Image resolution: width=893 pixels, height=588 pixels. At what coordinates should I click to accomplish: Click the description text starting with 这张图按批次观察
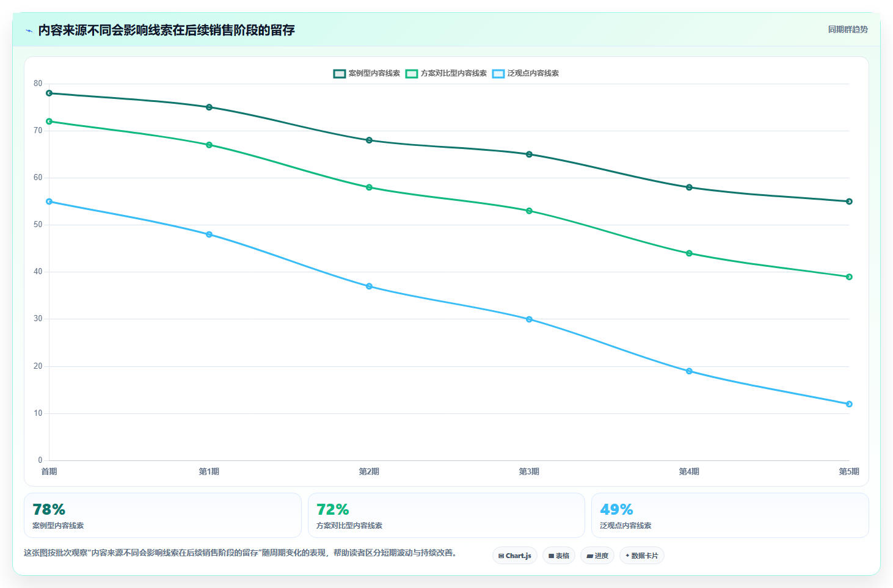tap(240, 553)
